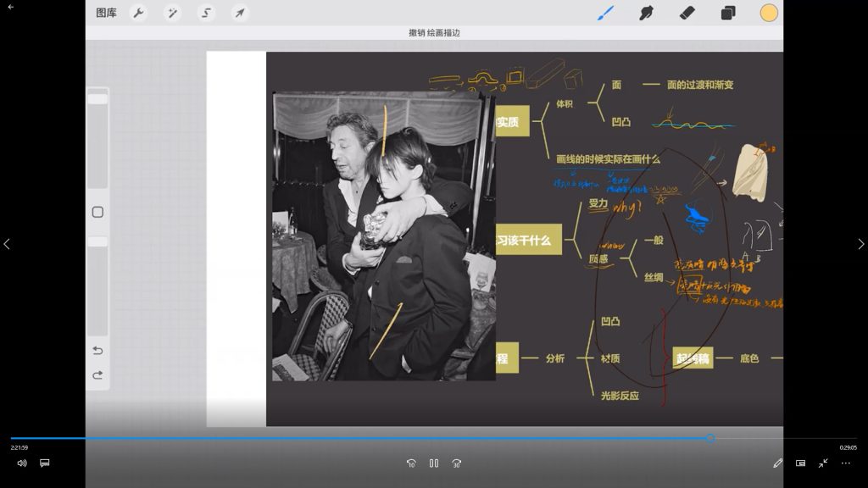Pause the video playback
This screenshot has height=488, width=868.
tap(434, 463)
